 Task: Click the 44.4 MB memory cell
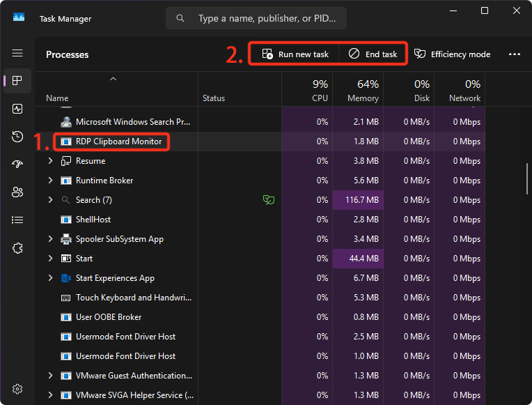[x=358, y=259]
